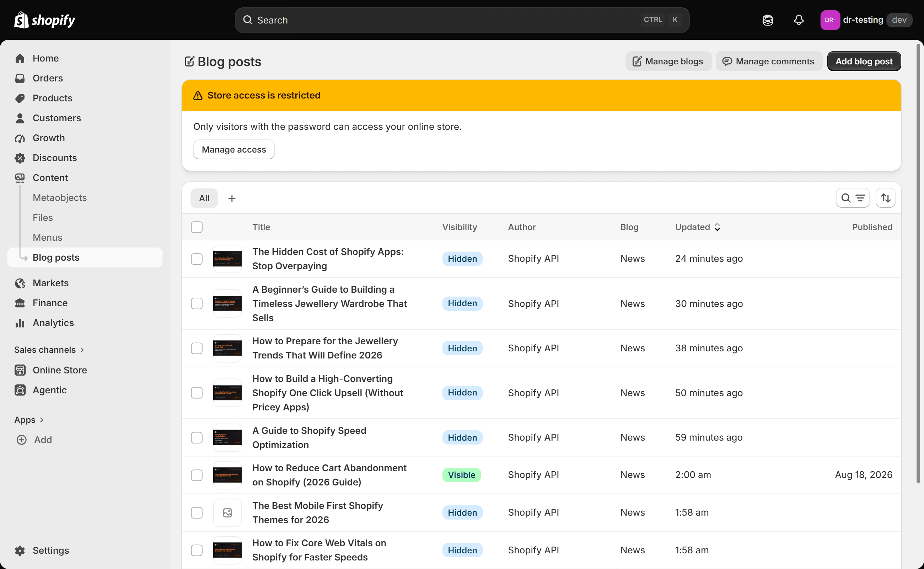Sort by the Updated column header
This screenshot has width=924, height=569.
click(698, 227)
